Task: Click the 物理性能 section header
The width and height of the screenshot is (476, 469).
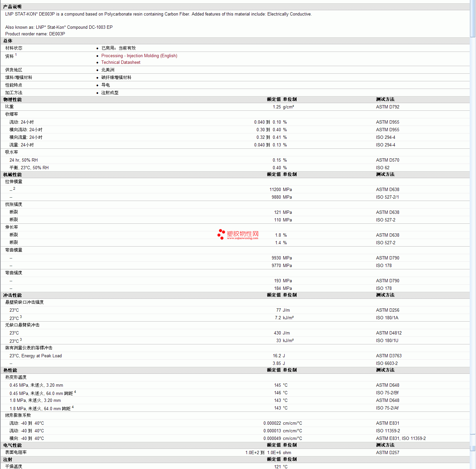Action: (12, 99)
